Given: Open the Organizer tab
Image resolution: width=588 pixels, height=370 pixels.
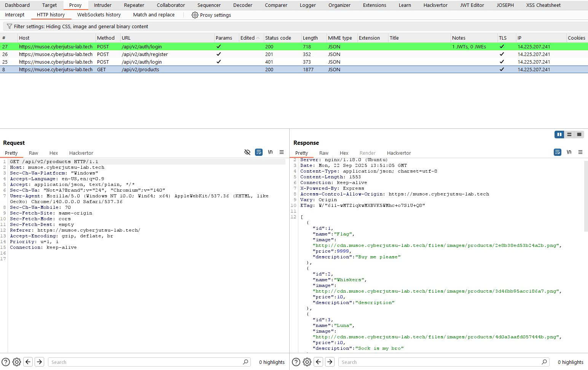Looking at the screenshot, I should [339, 5].
